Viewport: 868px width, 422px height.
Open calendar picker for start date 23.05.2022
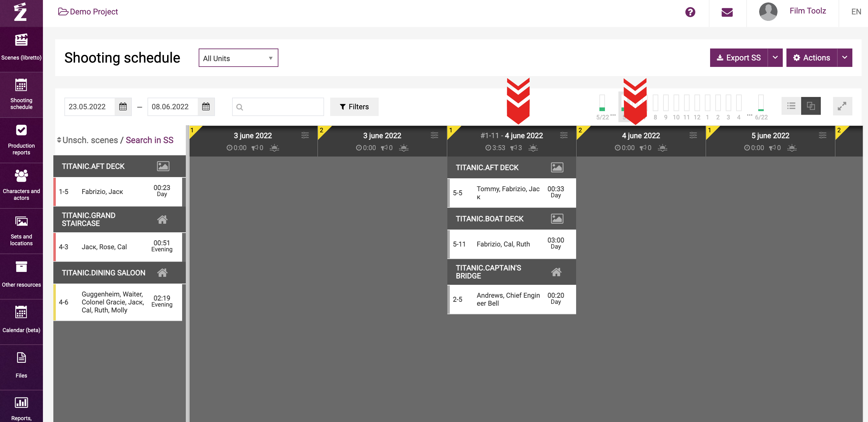(123, 106)
